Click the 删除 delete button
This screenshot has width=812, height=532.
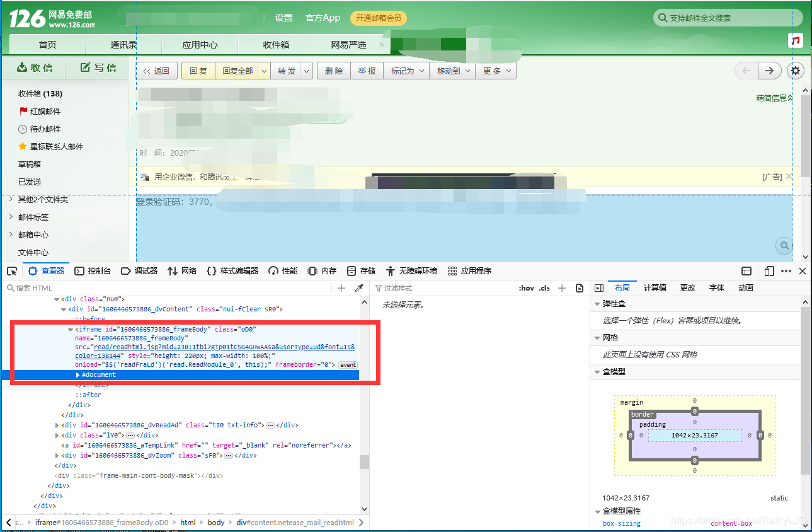pyautogui.click(x=333, y=71)
